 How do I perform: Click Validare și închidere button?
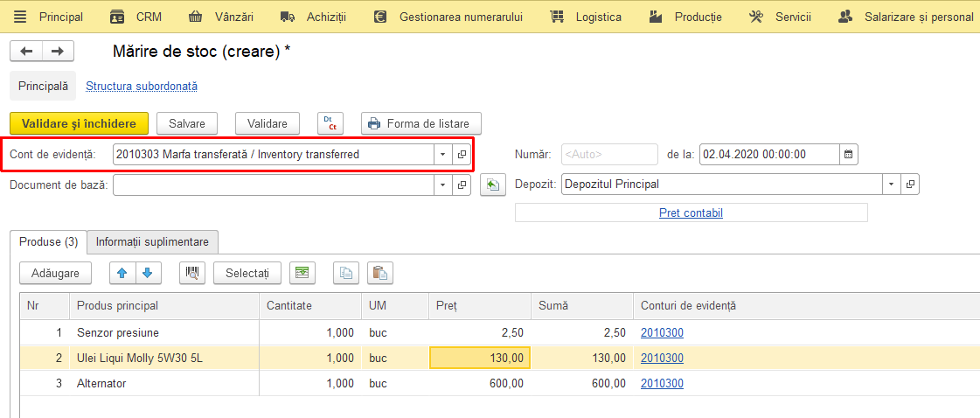pos(80,123)
